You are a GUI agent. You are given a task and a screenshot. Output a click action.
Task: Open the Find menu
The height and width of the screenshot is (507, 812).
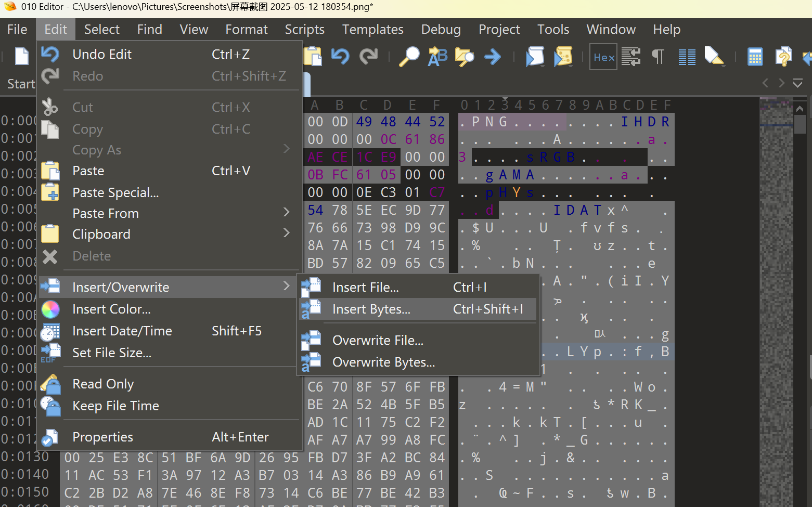(150, 29)
